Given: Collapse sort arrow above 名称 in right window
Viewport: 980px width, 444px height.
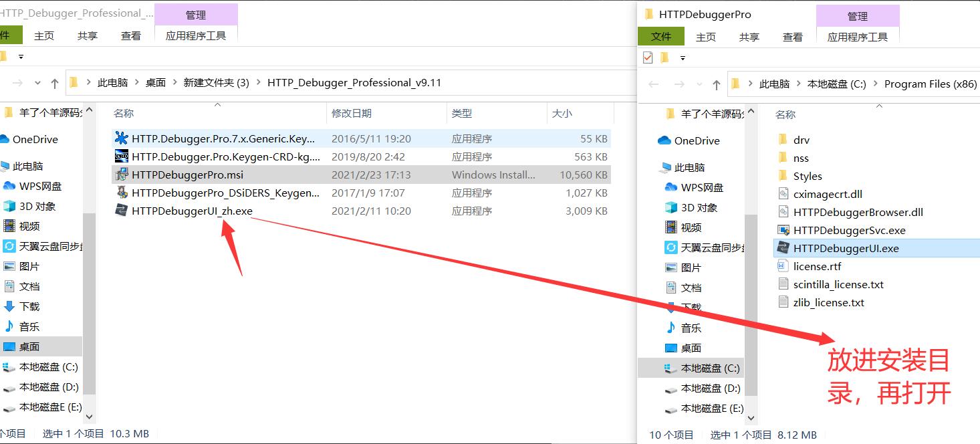Looking at the screenshot, I should (879, 106).
